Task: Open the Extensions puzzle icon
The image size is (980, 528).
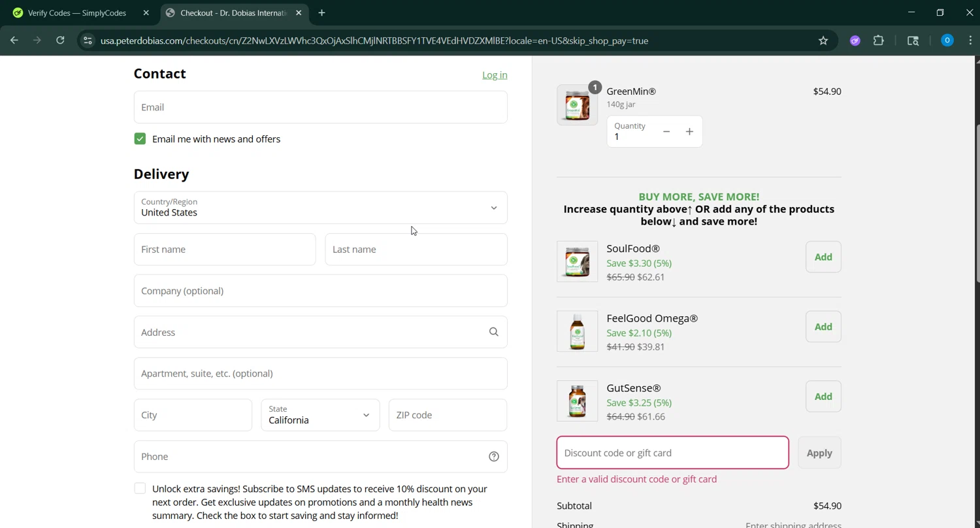Action: tap(879, 41)
